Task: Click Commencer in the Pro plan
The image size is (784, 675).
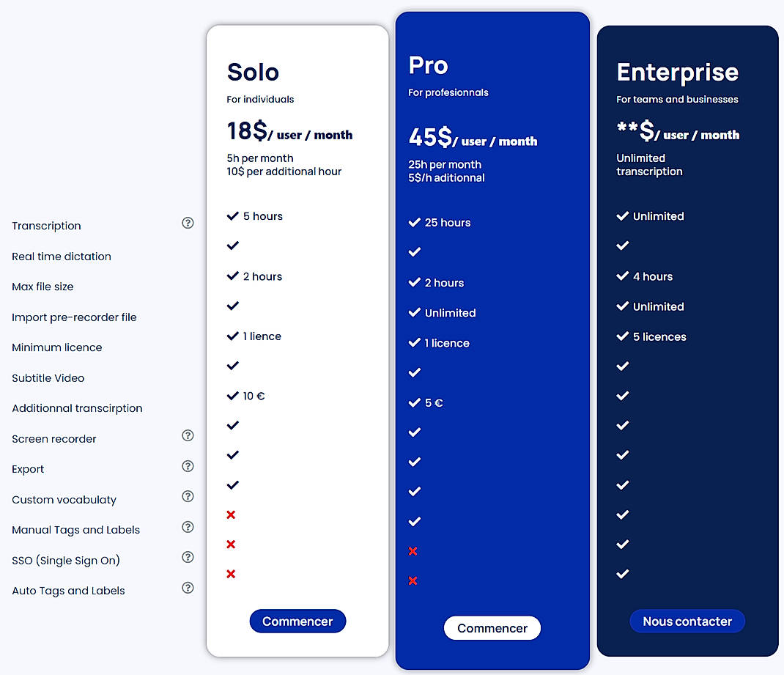Action: (492, 627)
